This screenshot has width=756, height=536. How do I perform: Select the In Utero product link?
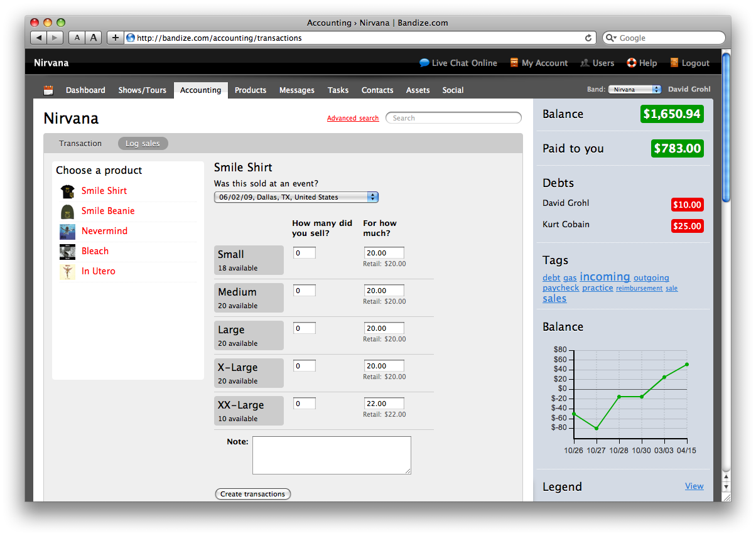[99, 271]
